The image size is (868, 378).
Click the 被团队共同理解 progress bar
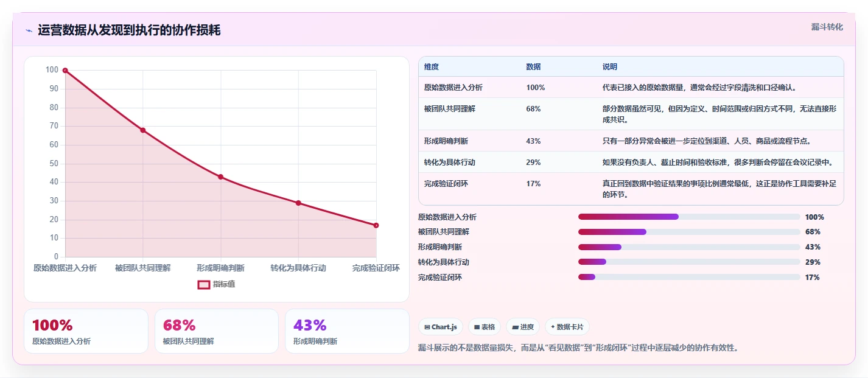tap(689, 232)
